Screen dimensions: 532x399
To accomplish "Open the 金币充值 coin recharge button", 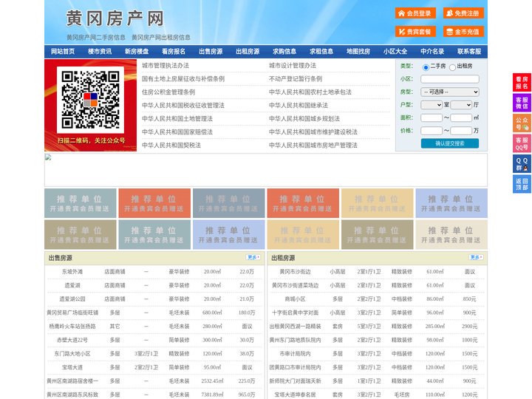I will [x=463, y=32].
